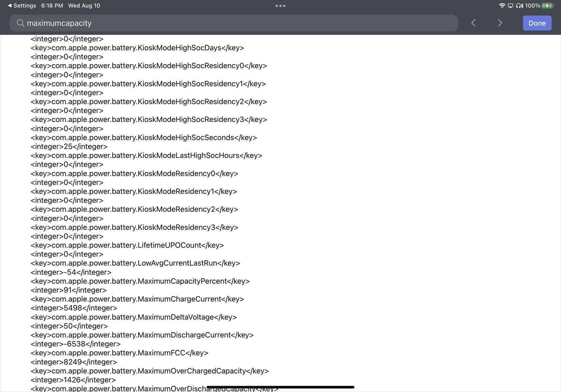Tap the magnifier icon in search bar
The height and width of the screenshot is (392, 561).
pos(21,23)
